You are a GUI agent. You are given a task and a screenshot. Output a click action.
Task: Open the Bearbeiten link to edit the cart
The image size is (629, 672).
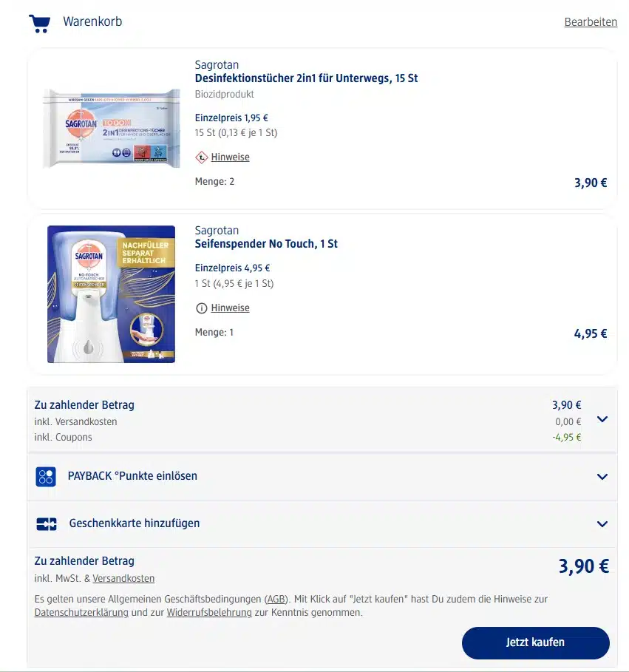[x=591, y=22]
